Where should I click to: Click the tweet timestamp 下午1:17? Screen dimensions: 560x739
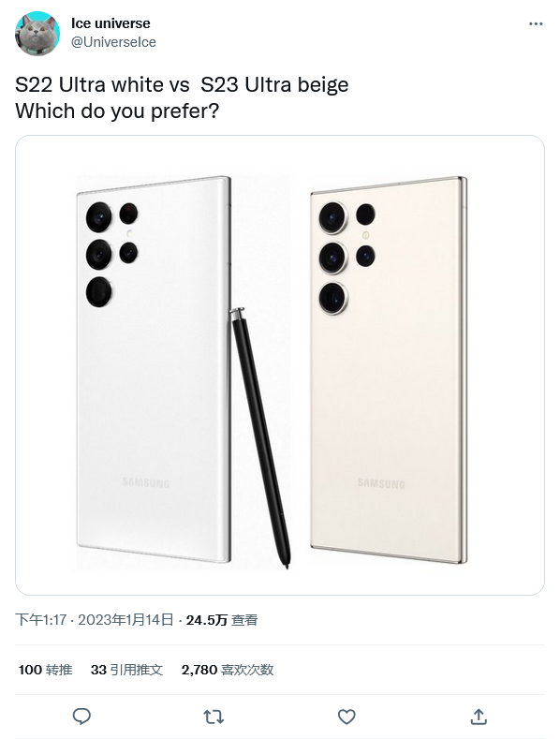[40, 620]
